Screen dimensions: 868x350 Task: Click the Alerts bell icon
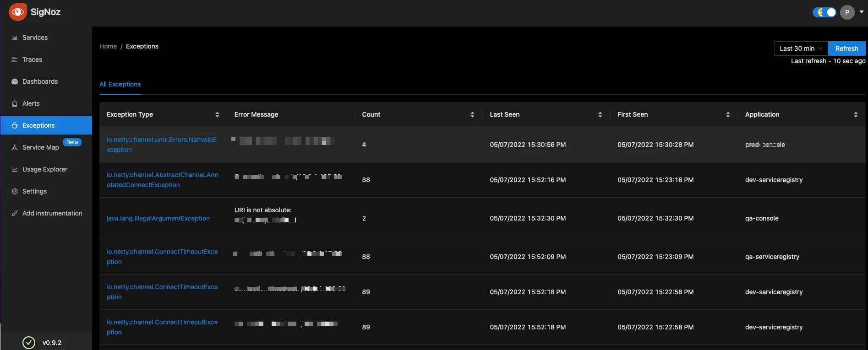click(x=15, y=103)
